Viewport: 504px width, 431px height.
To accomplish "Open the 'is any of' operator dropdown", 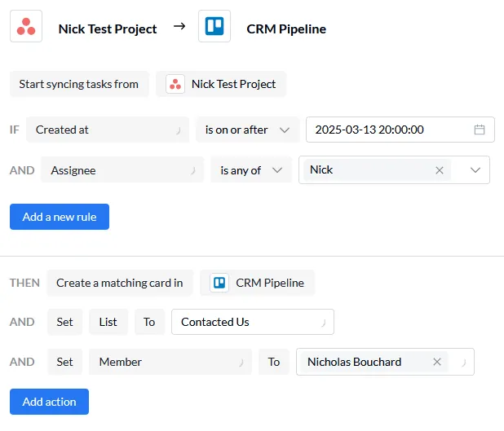I will [x=250, y=170].
